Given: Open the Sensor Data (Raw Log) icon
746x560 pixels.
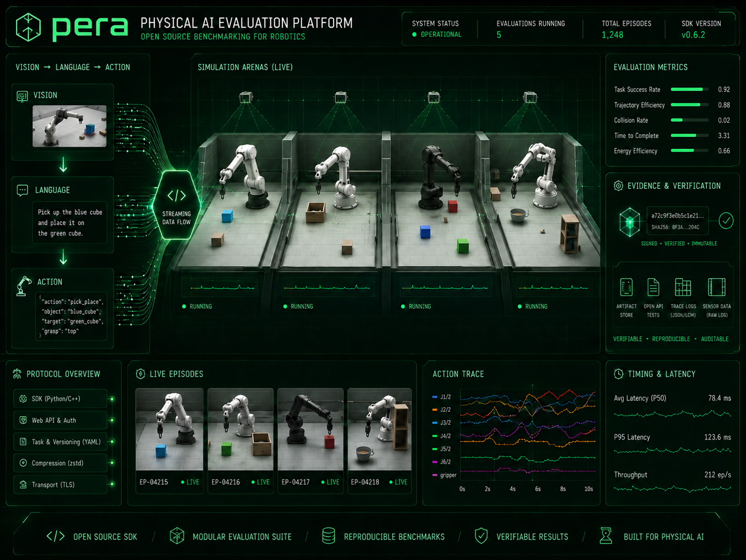Looking at the screenshot, I should click(x=717, y=287).
